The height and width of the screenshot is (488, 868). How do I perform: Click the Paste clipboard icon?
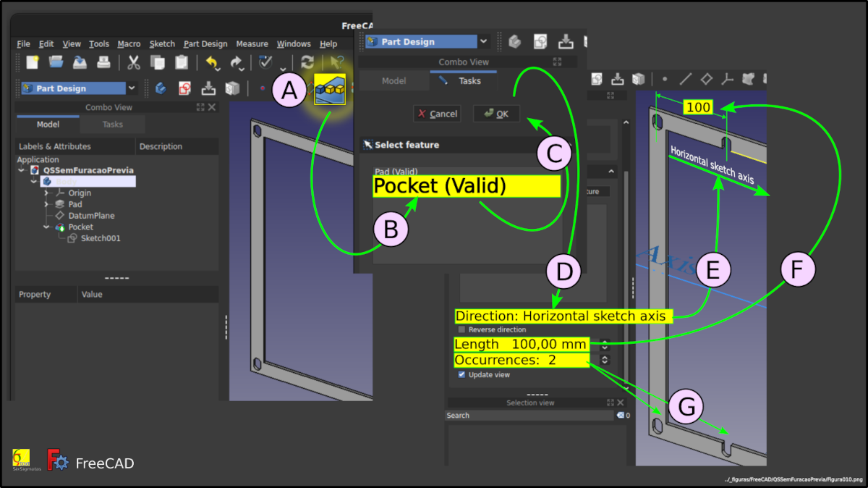click(x=182, y=63)
